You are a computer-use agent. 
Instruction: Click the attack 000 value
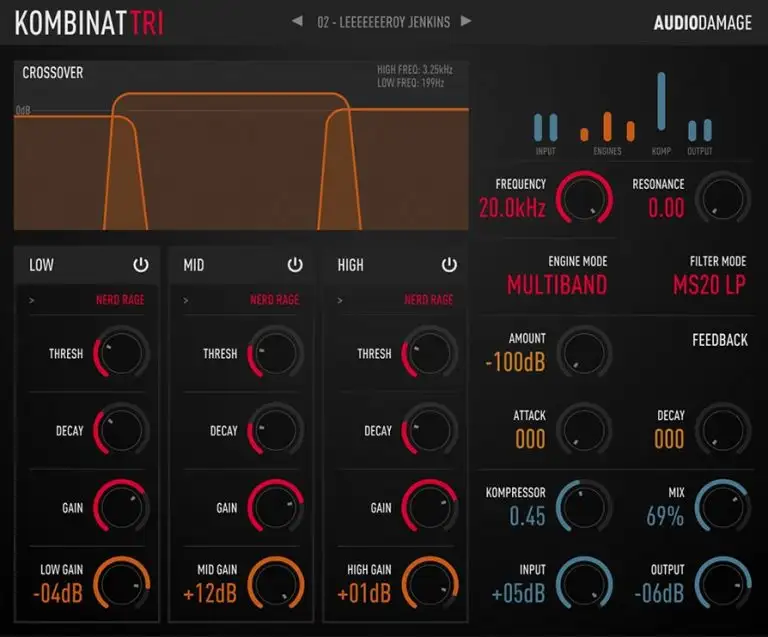(x=530, y=439)
